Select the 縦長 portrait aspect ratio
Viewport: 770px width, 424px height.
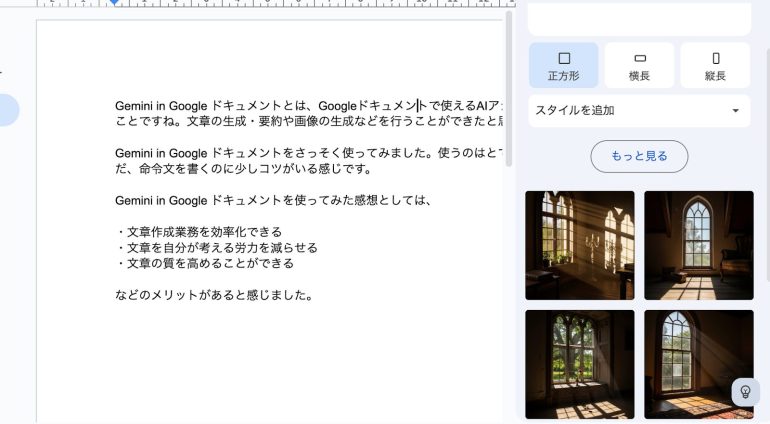(715, 65)
